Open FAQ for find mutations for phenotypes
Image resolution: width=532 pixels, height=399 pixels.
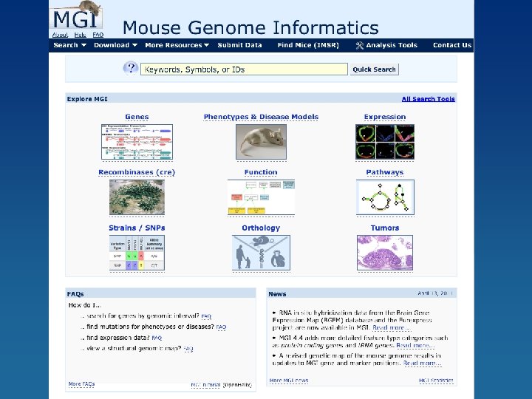(221, 327)
